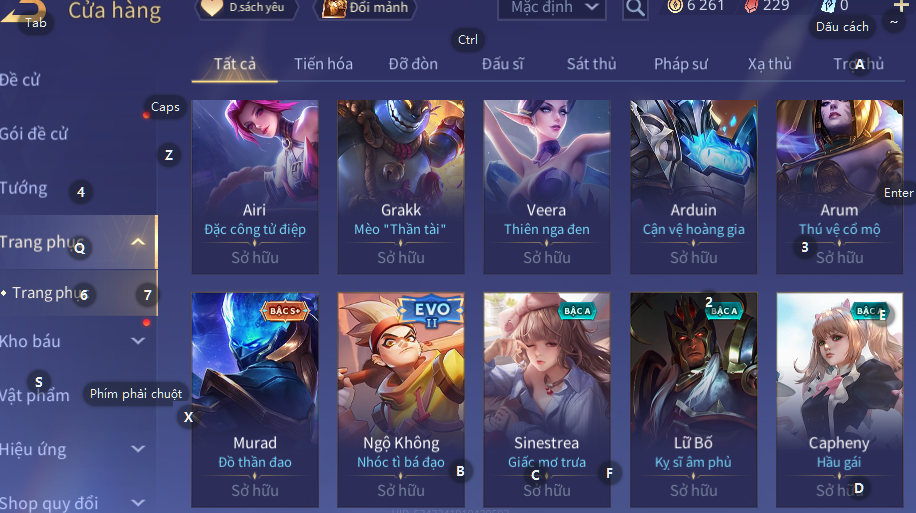
Task: Open Gói đề cử in sidebar
Action: [34, 134]
